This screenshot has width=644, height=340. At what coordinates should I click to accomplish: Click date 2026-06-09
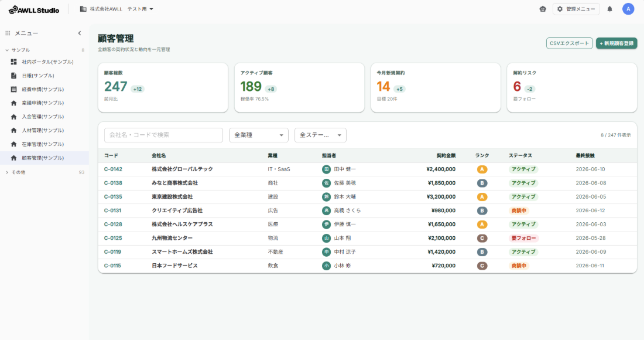(591, 252)
